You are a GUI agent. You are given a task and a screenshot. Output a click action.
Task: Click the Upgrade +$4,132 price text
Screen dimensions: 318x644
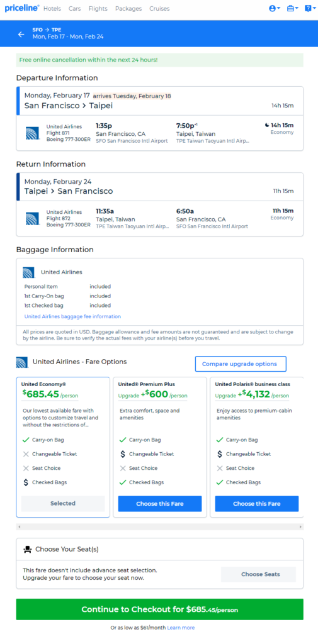[x=252, y=395]
